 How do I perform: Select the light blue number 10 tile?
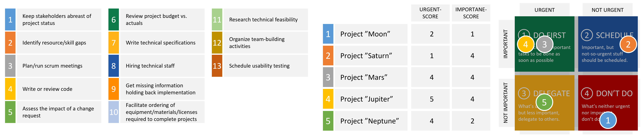(114, 112)
